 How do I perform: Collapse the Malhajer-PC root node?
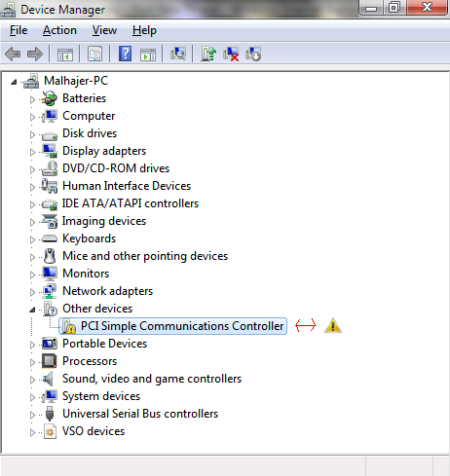tap(14, 82)
